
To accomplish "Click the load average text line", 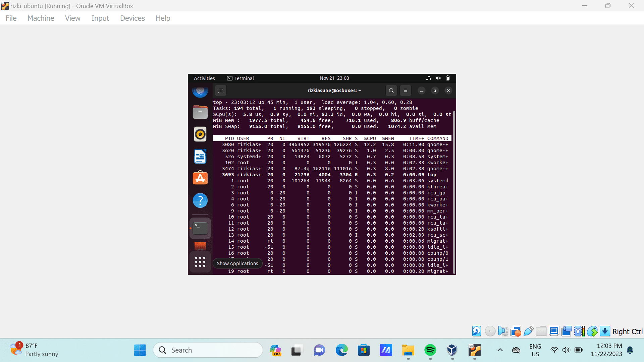I will click(367, 102).
